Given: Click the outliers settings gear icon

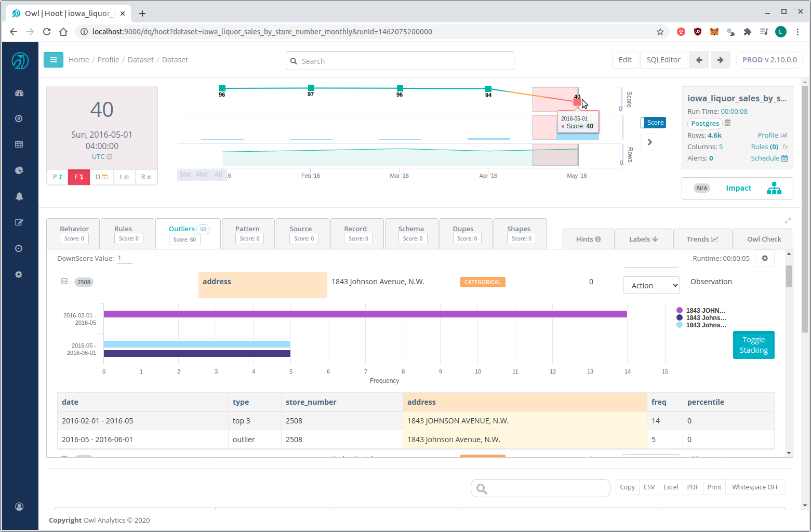Looking at the screenshot, I should pyautogui.click(x=764, y=258).
